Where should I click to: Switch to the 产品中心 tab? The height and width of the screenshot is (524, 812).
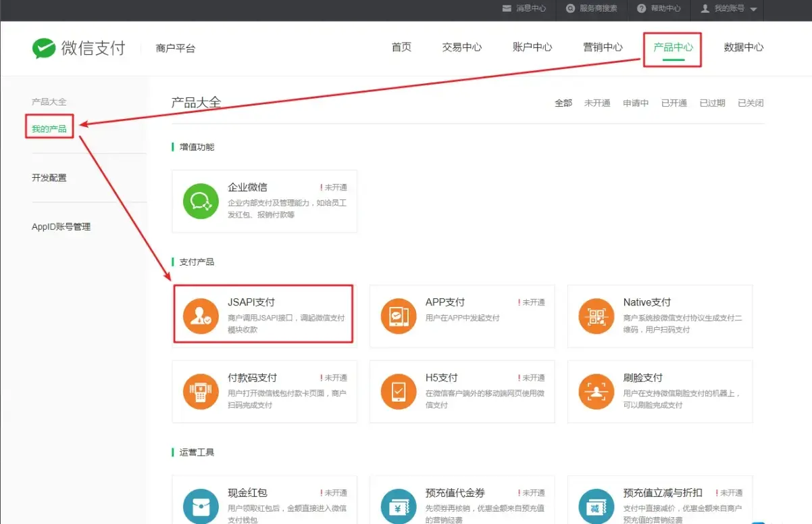673,47
